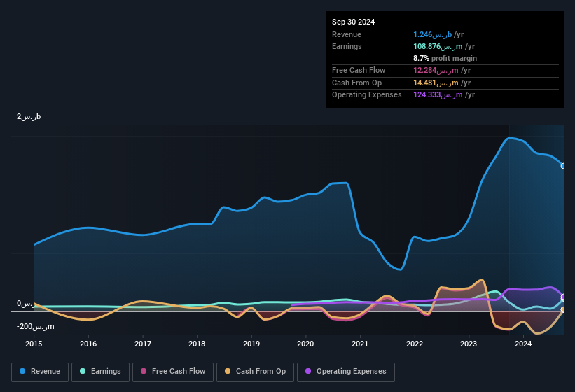Click the 8.7% profit margin text
Screen dimensions: 575x392
click(445, 58)
